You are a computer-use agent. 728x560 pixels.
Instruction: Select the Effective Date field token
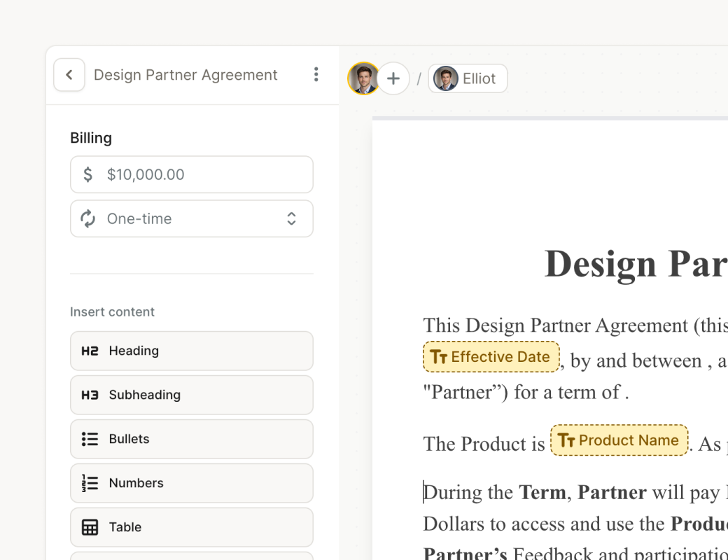click(491, 357)
